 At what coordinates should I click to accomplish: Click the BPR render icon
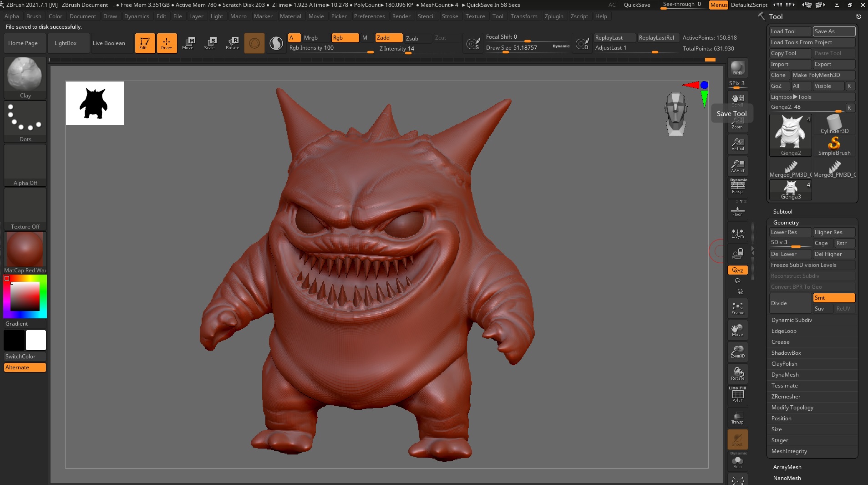click(x=737, y=68)
